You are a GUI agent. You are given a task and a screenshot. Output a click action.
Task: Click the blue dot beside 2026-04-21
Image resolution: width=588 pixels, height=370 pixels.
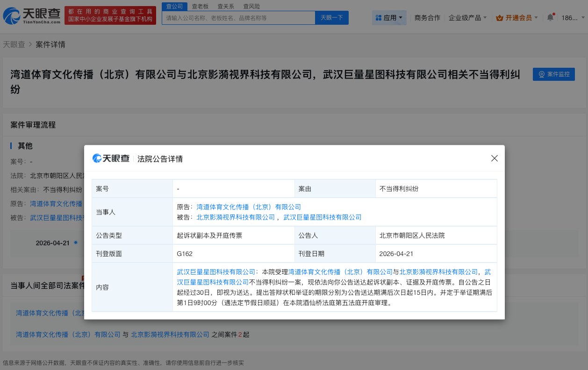(75, 243)
